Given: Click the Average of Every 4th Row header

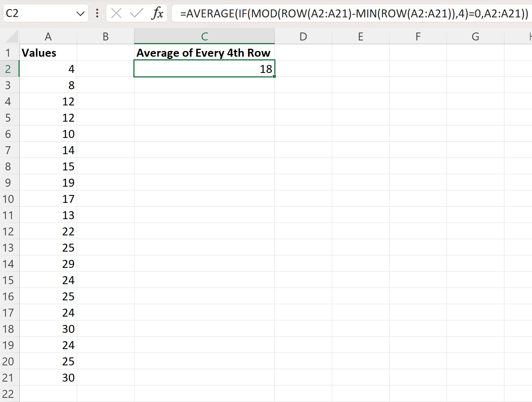Looking at the screenshot, I should coord(204,53).
